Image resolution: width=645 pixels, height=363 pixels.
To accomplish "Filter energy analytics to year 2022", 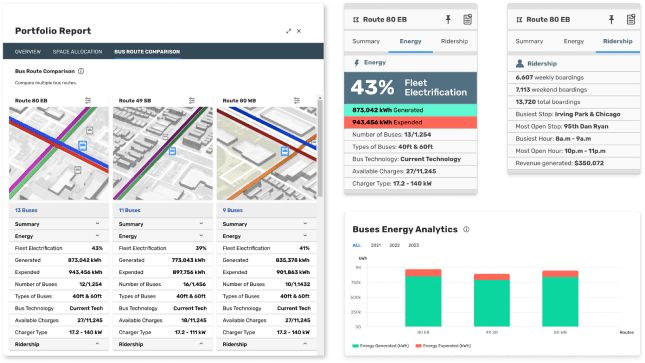I will [394, 245].
